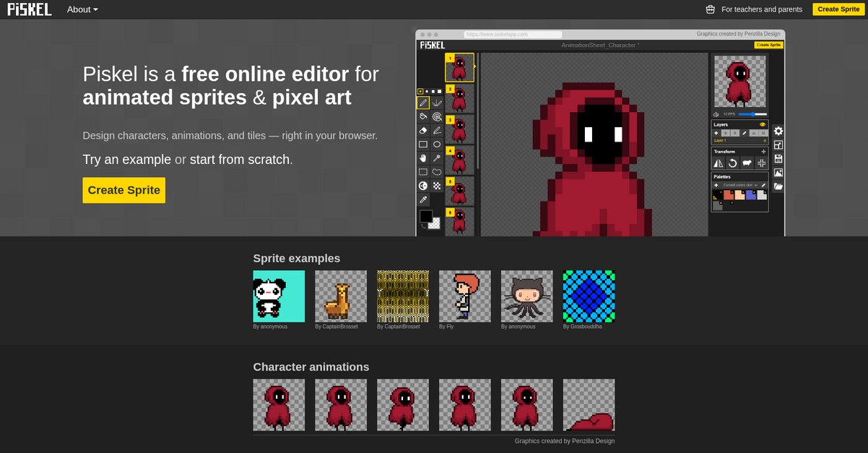868x453 pixels.
Task: Follow the start from scratch link
Action: (240, 160)
